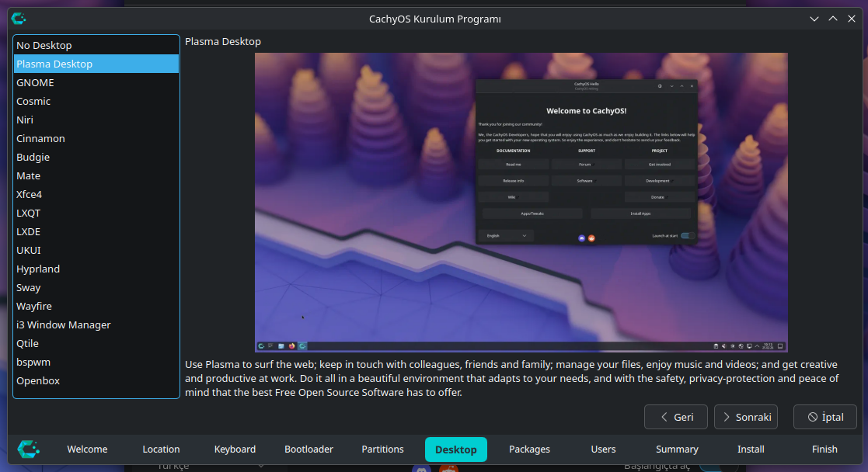The image size is (868, 472).
Task: Open the Welcome step
Action: tap(88, 449)
